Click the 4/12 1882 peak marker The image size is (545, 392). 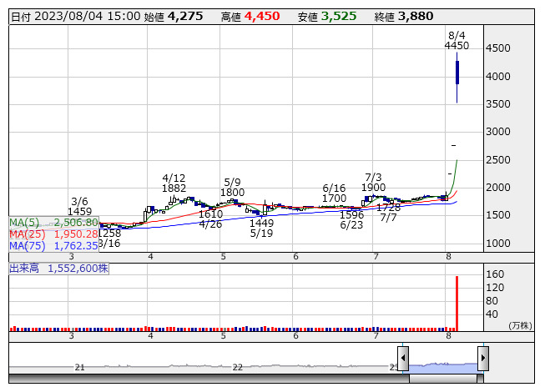174,183
